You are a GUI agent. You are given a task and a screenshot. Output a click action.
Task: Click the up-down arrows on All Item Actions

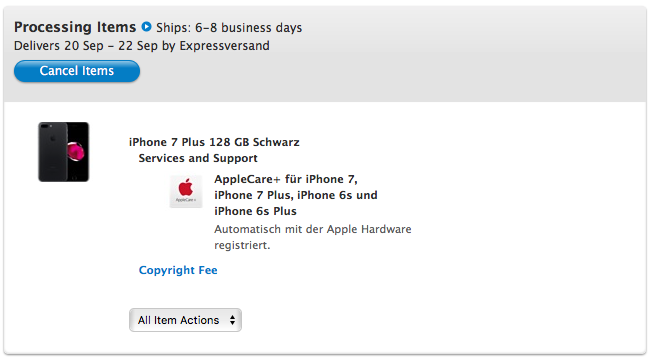point(233,320)
